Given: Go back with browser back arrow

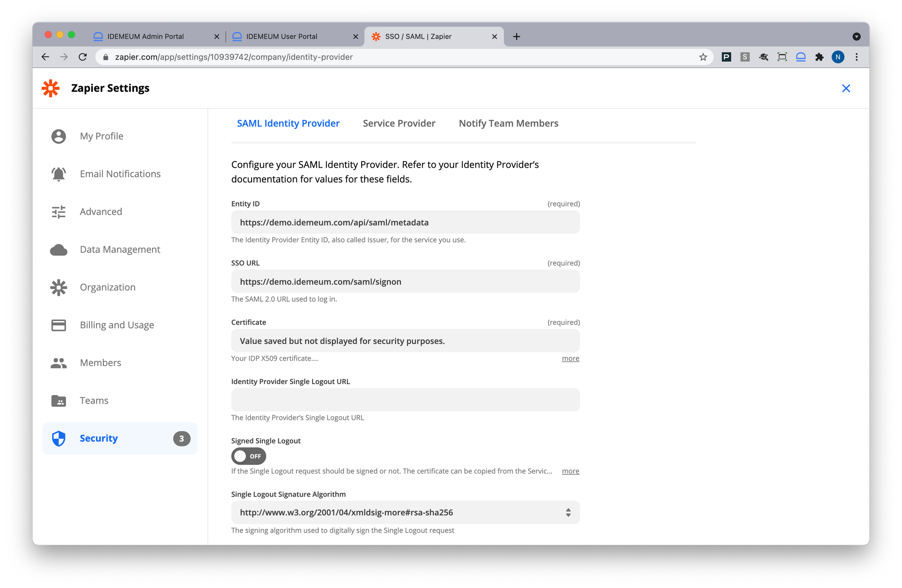Looking at the screenshot, I should tap(45, 57).
